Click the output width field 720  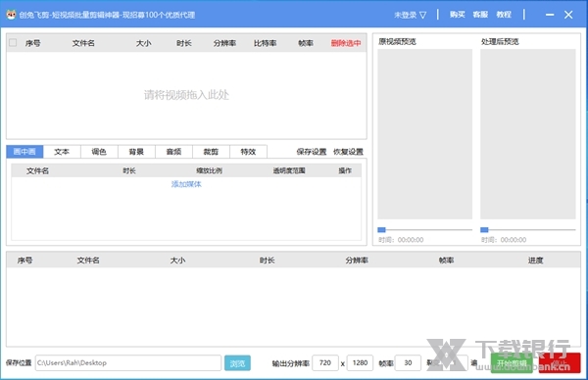coord(325,362)
